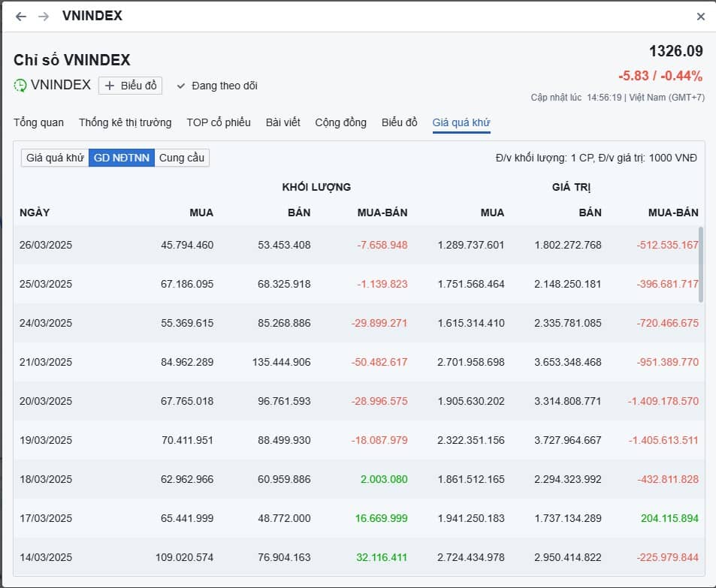Switch the segmented control to Cung cầu
The image size is (716, 588).
182,158
